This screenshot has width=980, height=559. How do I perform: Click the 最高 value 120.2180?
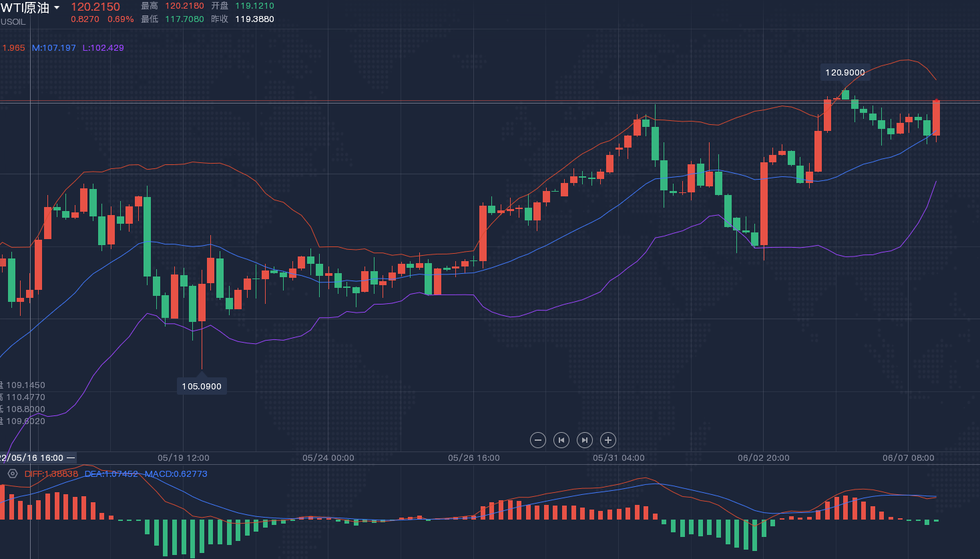[x=185, y=6]
